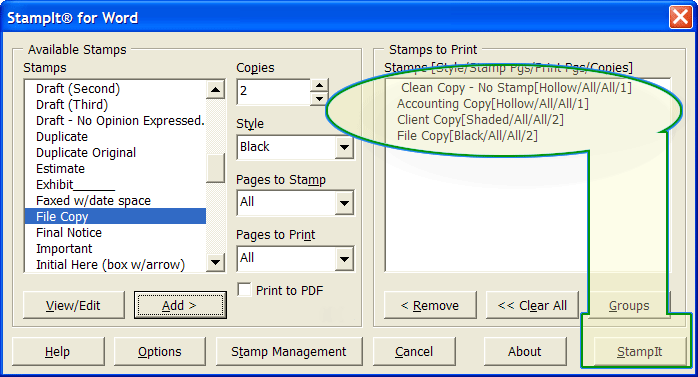Click the << Clear All button
The width and height of the screenshot is (698, 377).
pyautogui.click(x=532, y=305)
